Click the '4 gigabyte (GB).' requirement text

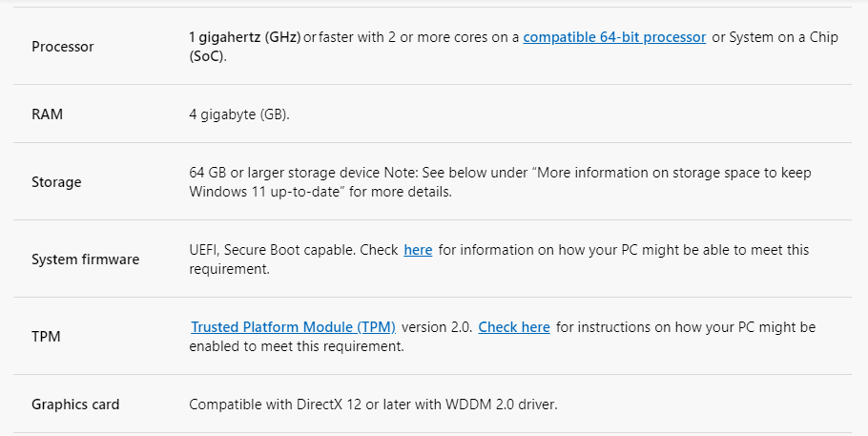(x=239, y=114)
